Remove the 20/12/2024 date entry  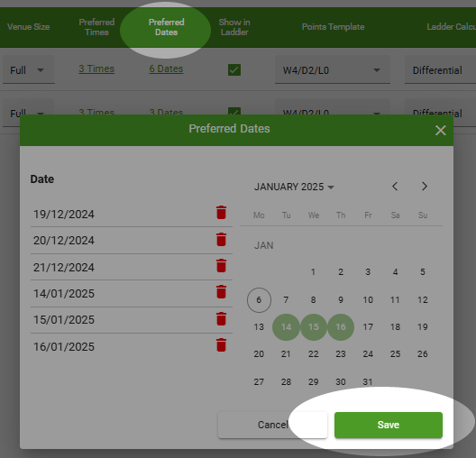pyautogui.click(x=221, y=239)
